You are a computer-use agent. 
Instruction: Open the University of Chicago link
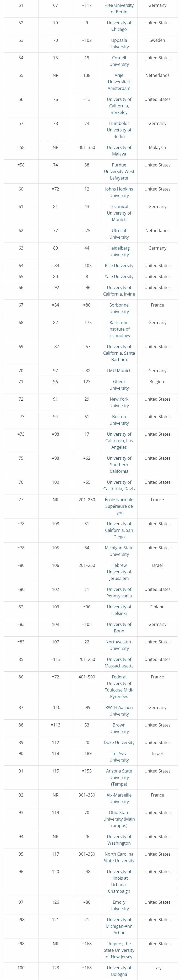tap(119, 26)
